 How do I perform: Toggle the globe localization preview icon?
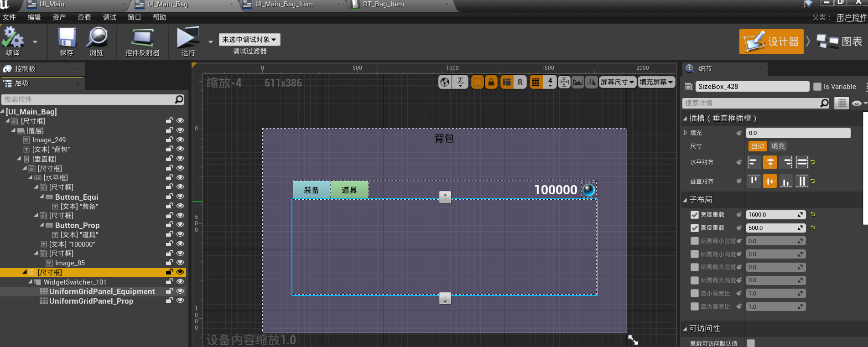[445, 82]
